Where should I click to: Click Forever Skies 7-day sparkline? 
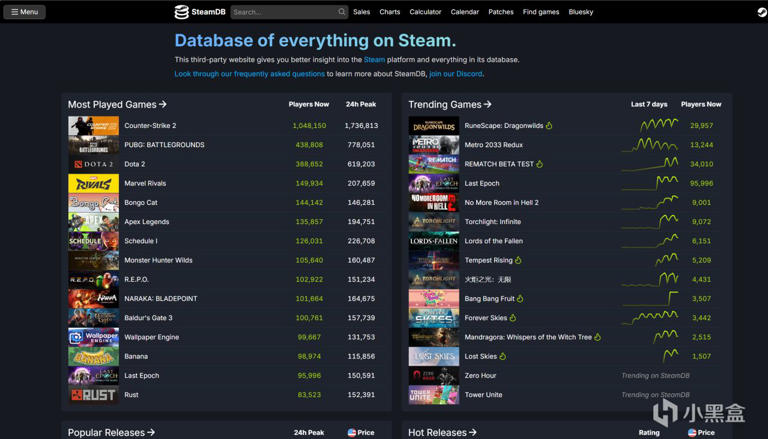coord(649,317)
